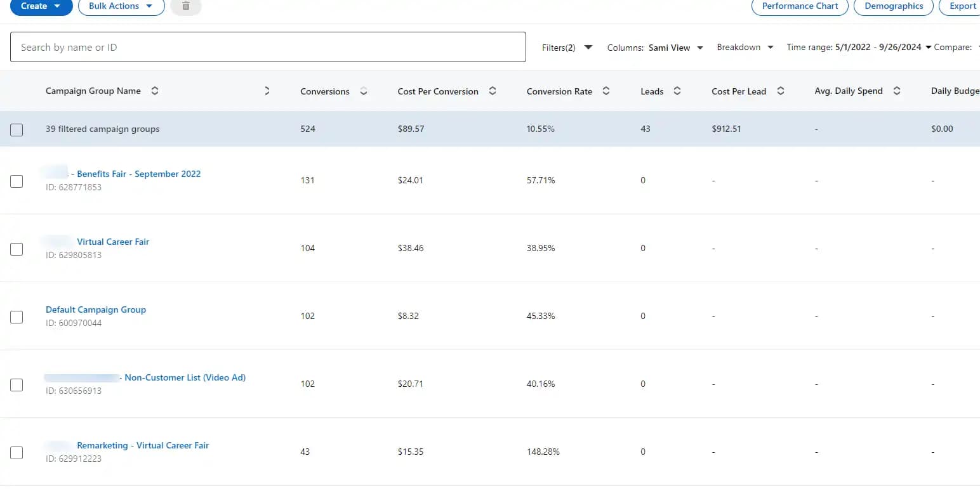Click cost per conversion $20.71

411,384
